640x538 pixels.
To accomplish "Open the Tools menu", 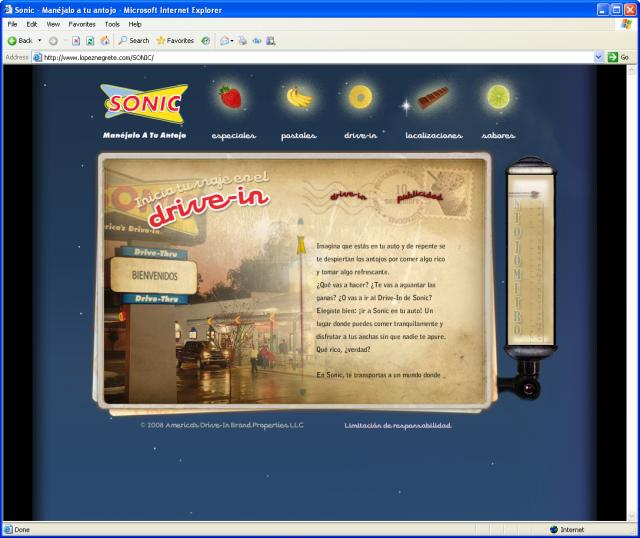I will [x=112, y=24].
